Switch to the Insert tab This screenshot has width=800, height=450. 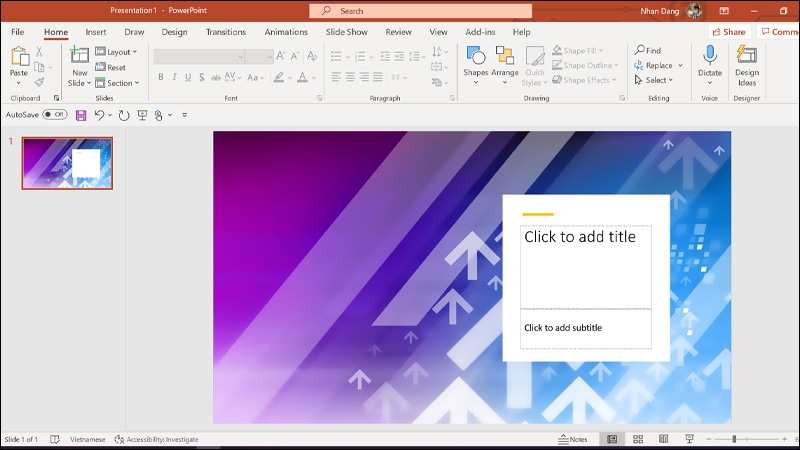pyautogui.click(x=96, y=32)
